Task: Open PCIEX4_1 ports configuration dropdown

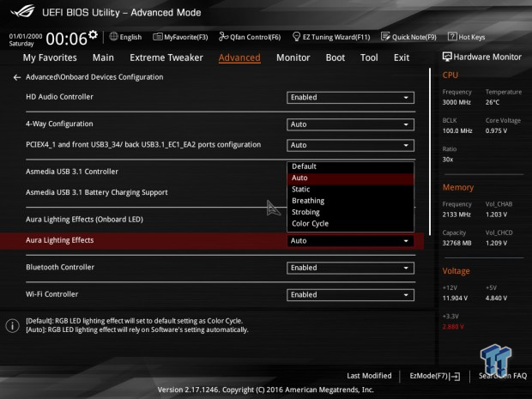Action: click(x=350, y=145)
